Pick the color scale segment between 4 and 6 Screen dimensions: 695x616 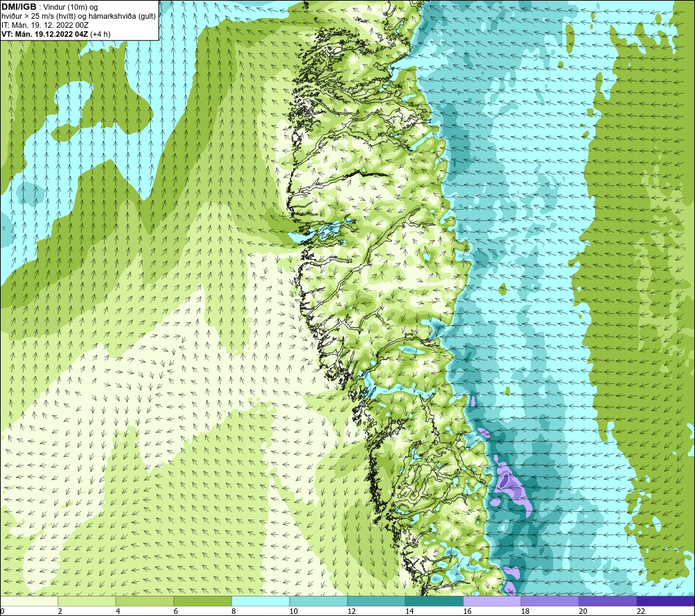145,601
